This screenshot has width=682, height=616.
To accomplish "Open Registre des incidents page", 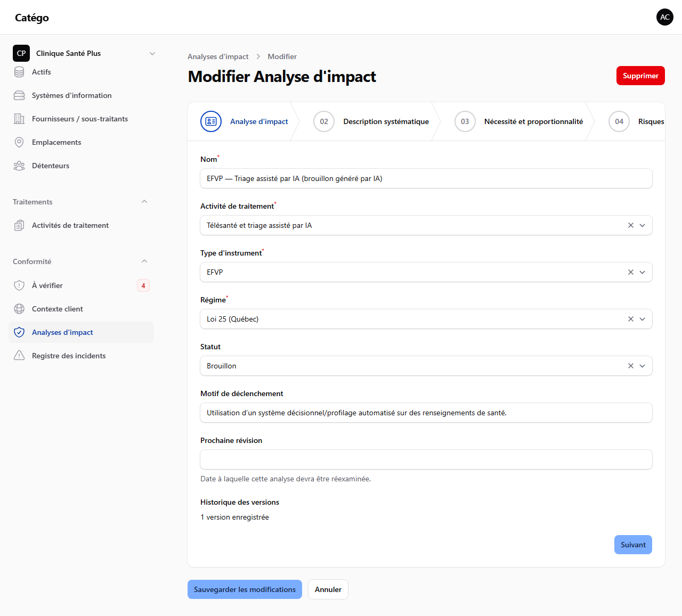I will (x=81, y=356).
